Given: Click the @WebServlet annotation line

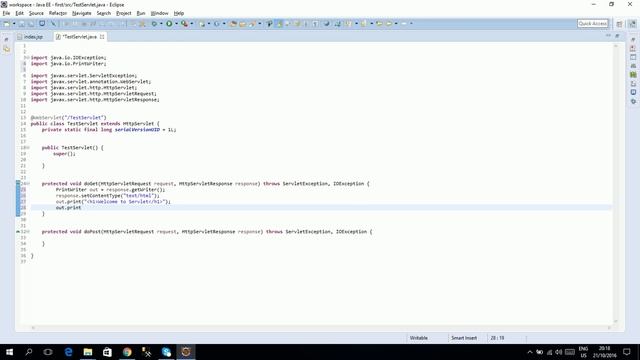Looking at the screenshot, I should coord(68,118).
